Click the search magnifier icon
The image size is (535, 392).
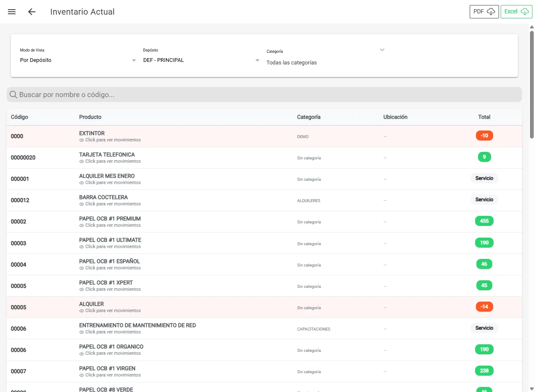pos(13,95)
